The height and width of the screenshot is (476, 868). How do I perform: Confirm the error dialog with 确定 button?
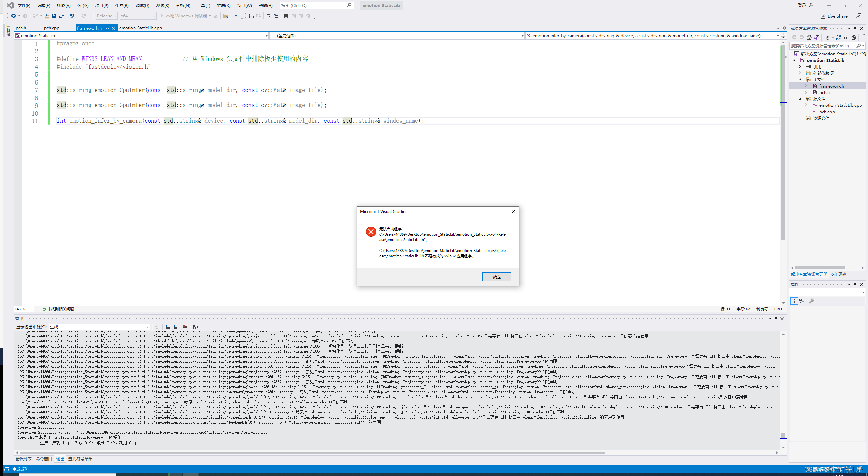pyautogui.click(x=495, y=277)
